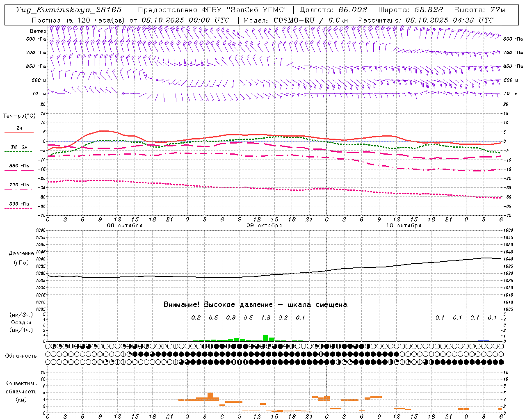Click the model name COSMO-RU / 6.6км
Viewport: 525px width, 420px height.
311,20
